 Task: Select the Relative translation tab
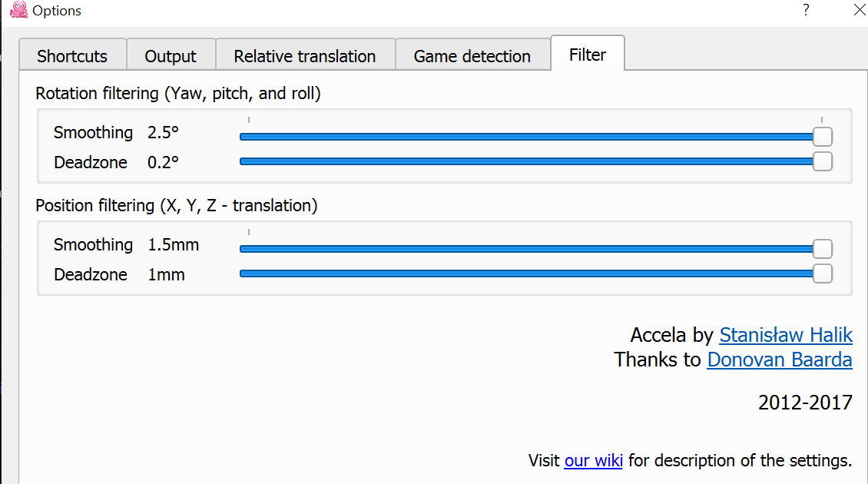(x=305, y=56)
